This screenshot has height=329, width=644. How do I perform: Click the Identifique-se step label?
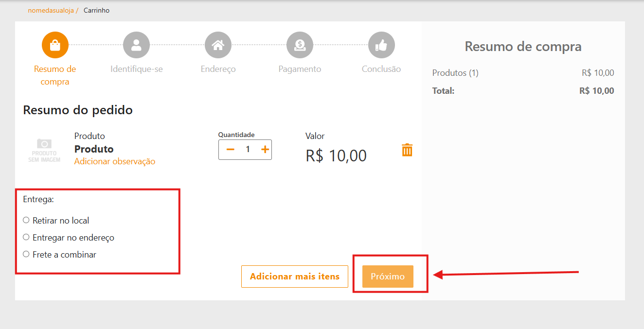point(136,69)
